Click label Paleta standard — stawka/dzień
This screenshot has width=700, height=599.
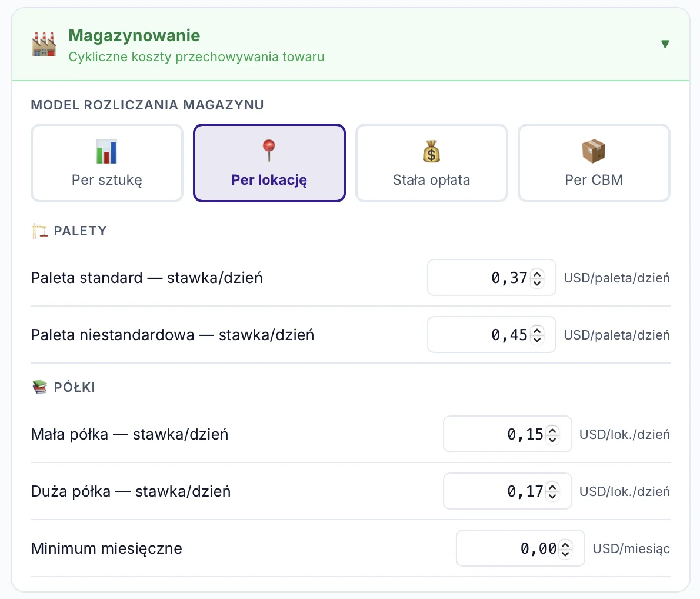[x=147, y=278]
